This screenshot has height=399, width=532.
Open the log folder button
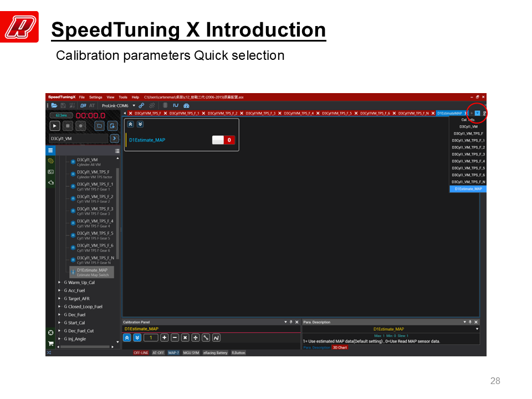point(99,126)
